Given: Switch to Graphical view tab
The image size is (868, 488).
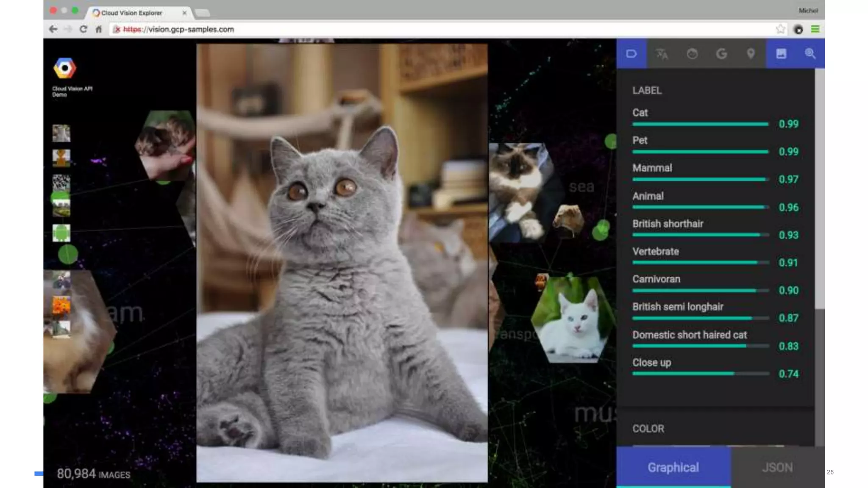Looking at the screenshot, I should [673, 467].
